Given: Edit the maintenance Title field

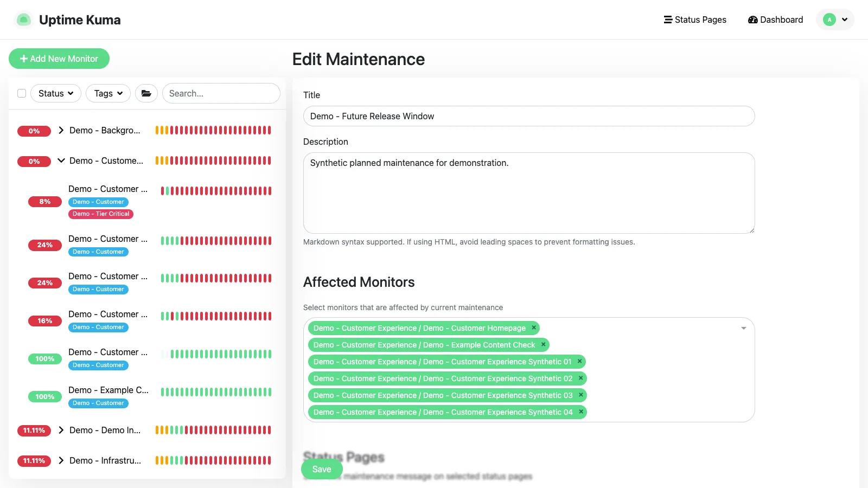Looking at the screenshot, I should click(529, 116).
